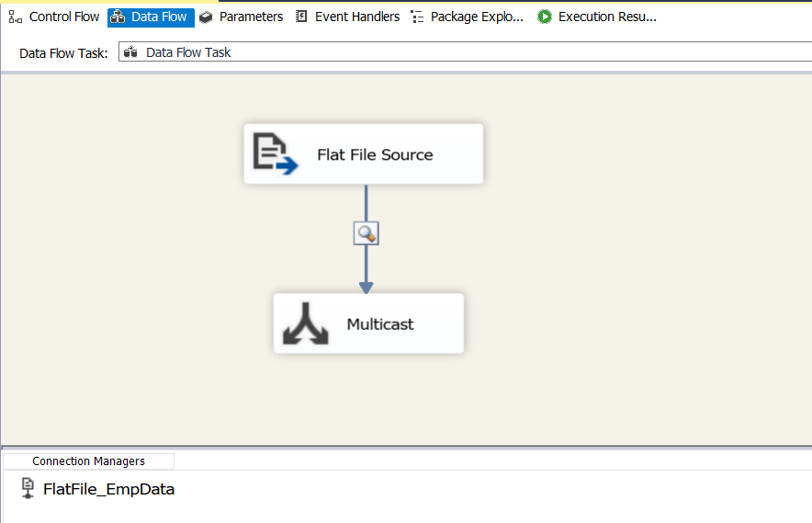Click the Control Flow tab icon
This screenshot has width=812, height=523.
pos(16,17)
